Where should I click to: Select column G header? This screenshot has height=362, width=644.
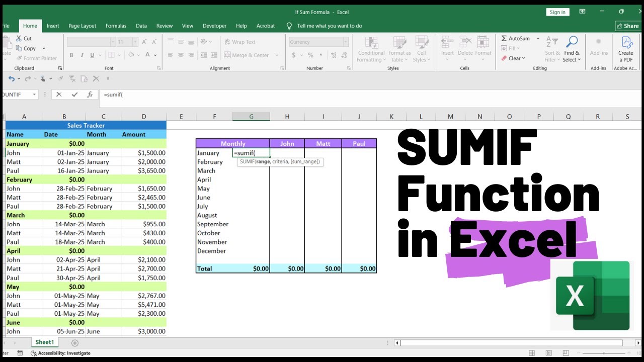251,117
